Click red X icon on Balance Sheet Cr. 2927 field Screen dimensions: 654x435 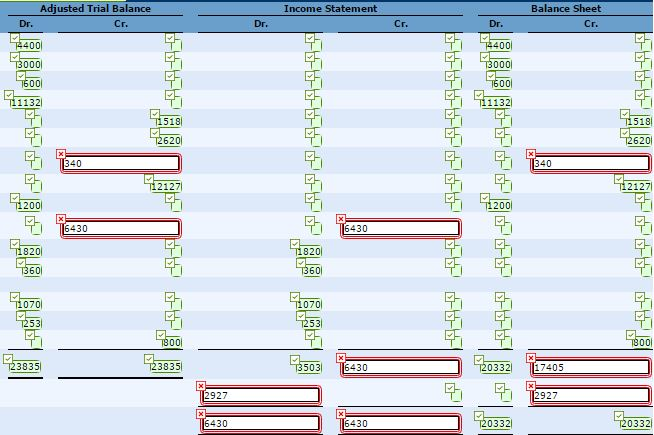(x=531, y=386)
